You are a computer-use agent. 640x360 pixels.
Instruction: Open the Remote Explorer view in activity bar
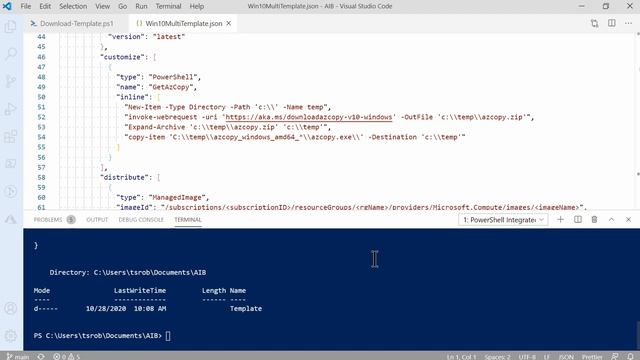(x=11, y=164)
